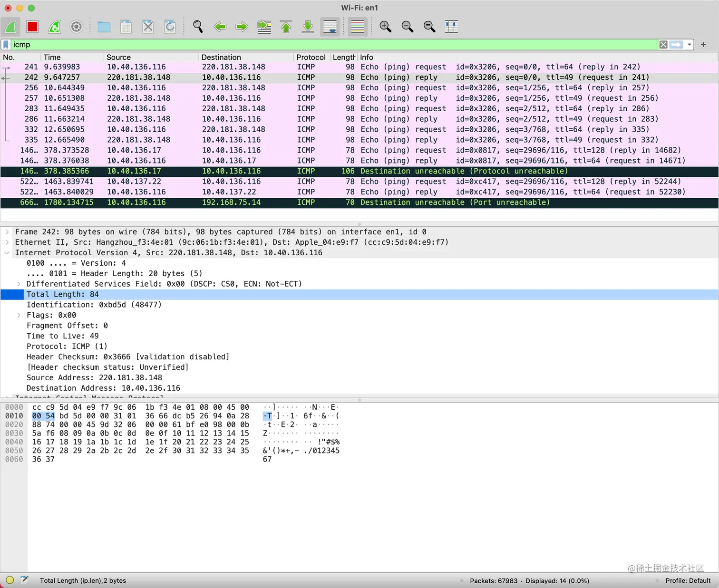Open the display filter bookmark menu
Viewport: 719px width, 588px height.
(6, 45)
